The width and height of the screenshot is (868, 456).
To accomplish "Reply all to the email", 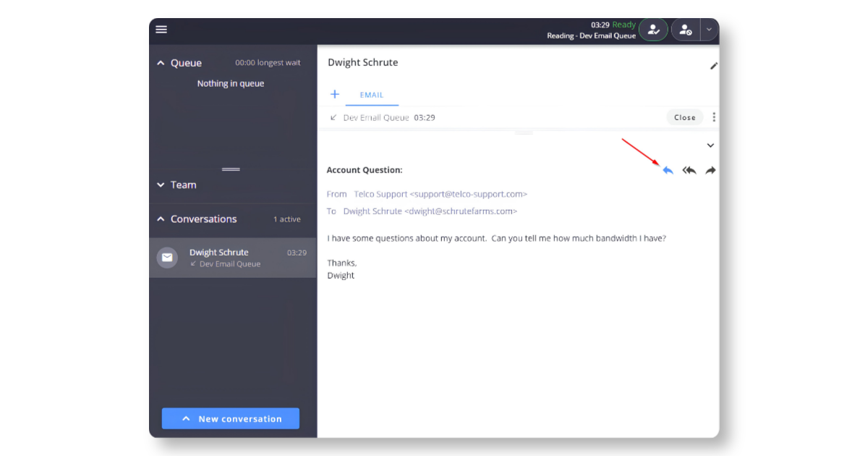I will pos(689,170).
